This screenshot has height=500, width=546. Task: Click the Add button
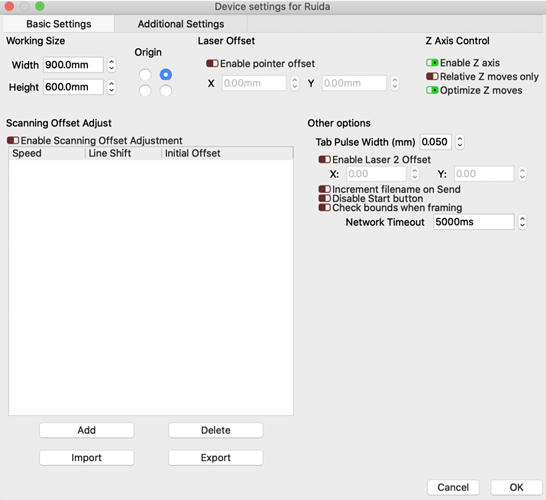pos(87,430)
